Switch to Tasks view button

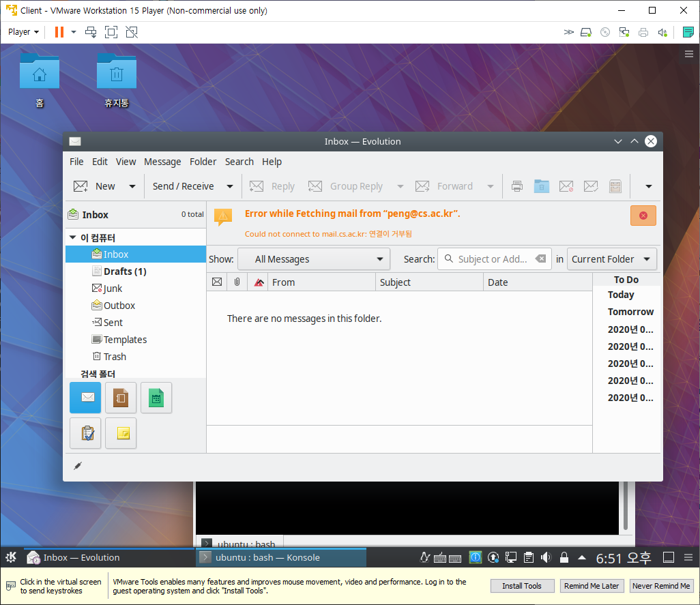point(85,433)
